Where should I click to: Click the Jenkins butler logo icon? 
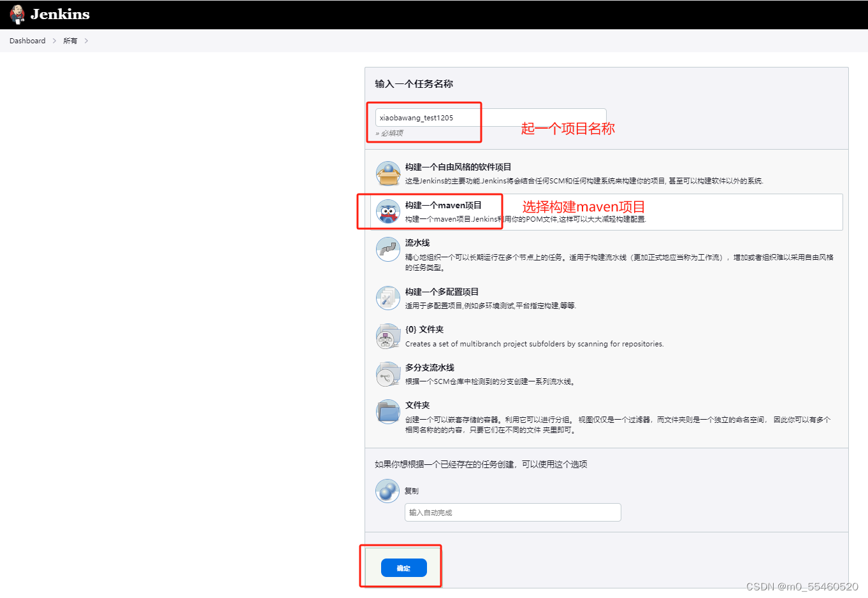(x=17, y=14)
